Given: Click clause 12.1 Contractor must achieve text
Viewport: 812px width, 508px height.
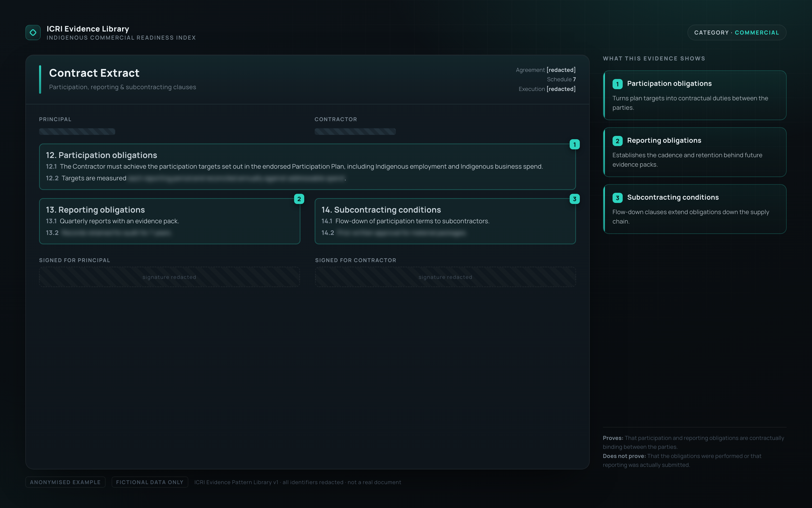Looking at the screenshot, I should [x=294, y=166].
